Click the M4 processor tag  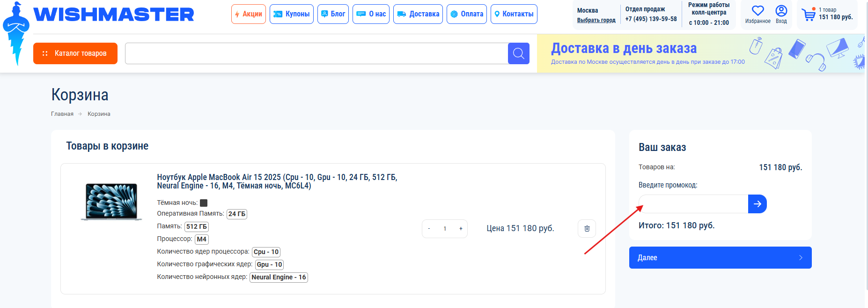pyautogui.click(x=202, y=240)
